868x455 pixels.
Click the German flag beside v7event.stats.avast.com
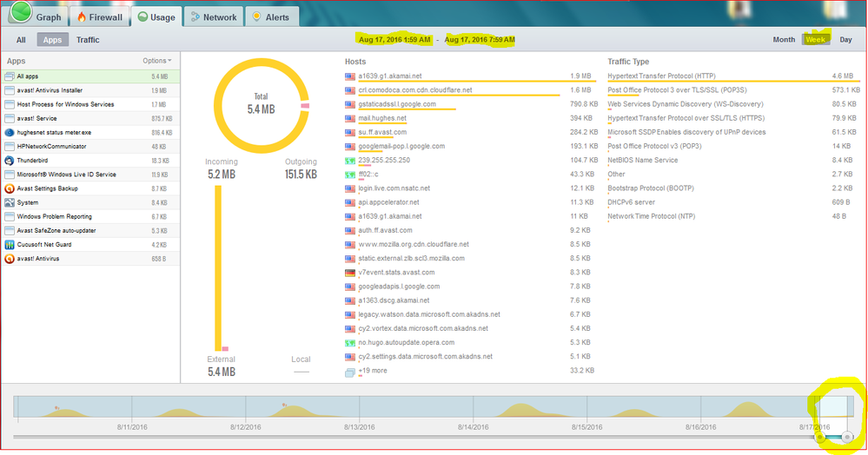(350, 273)
